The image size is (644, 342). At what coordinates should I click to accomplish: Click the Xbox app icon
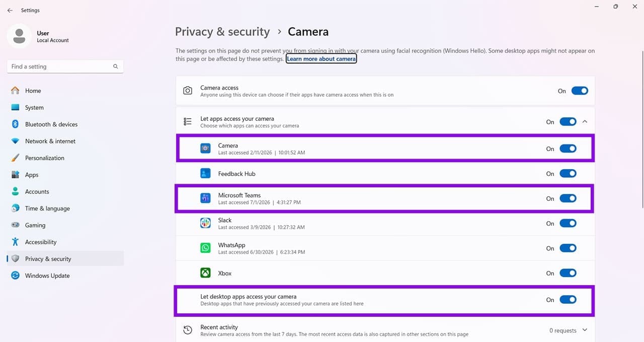[205, 273]
